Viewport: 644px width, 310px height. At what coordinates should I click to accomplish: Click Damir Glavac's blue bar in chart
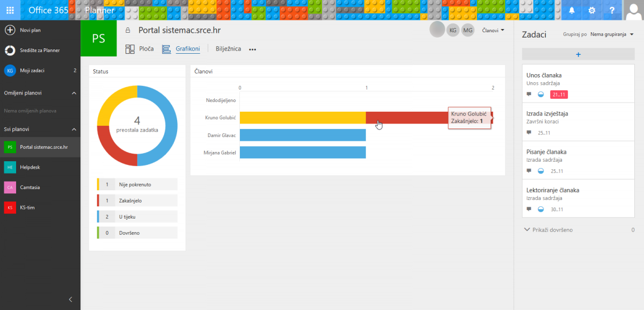(303, 135)
